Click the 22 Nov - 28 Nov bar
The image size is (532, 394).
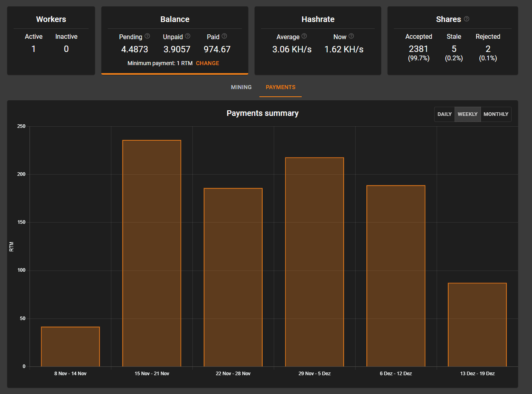click(233, 277)
